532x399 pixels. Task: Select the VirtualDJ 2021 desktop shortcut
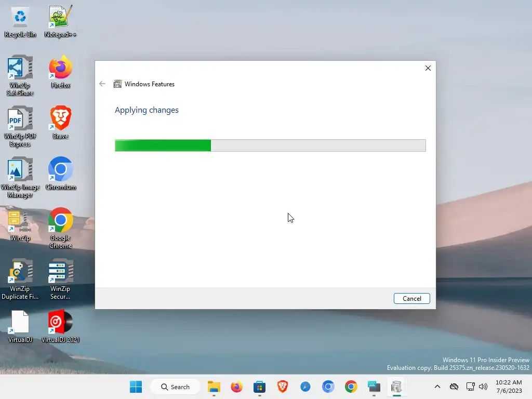[60, 326]
